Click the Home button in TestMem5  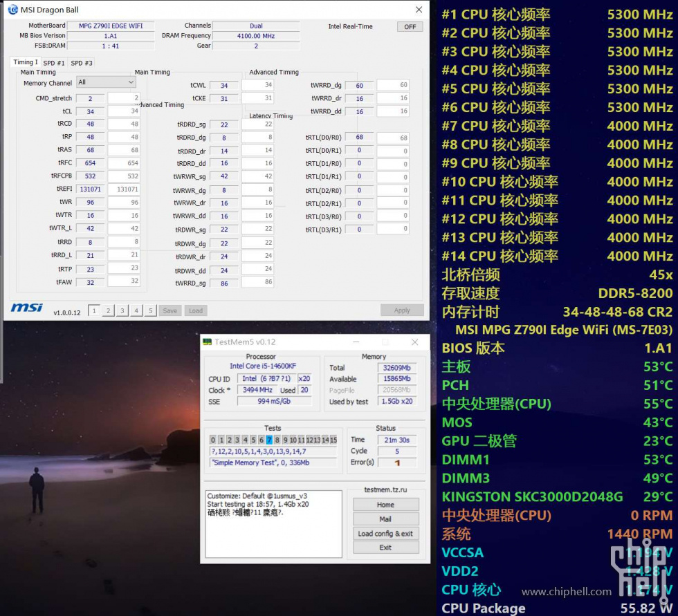click(386, 505)
